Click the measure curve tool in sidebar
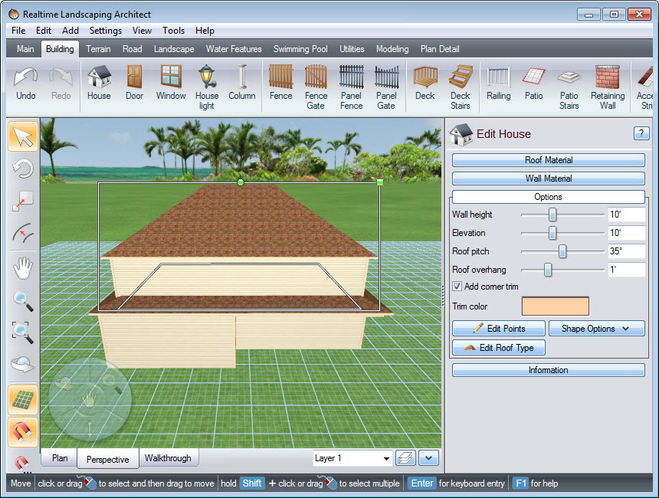 [x=23, y=233]
